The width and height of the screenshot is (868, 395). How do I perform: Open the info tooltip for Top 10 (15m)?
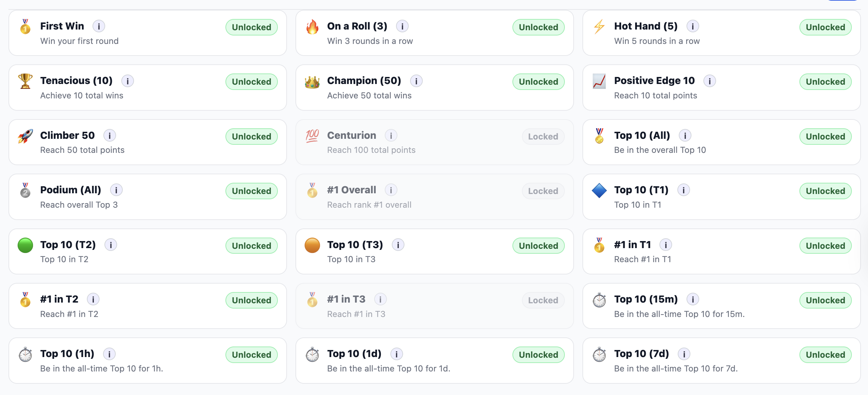pyautogui.click(x=693, y=300)
